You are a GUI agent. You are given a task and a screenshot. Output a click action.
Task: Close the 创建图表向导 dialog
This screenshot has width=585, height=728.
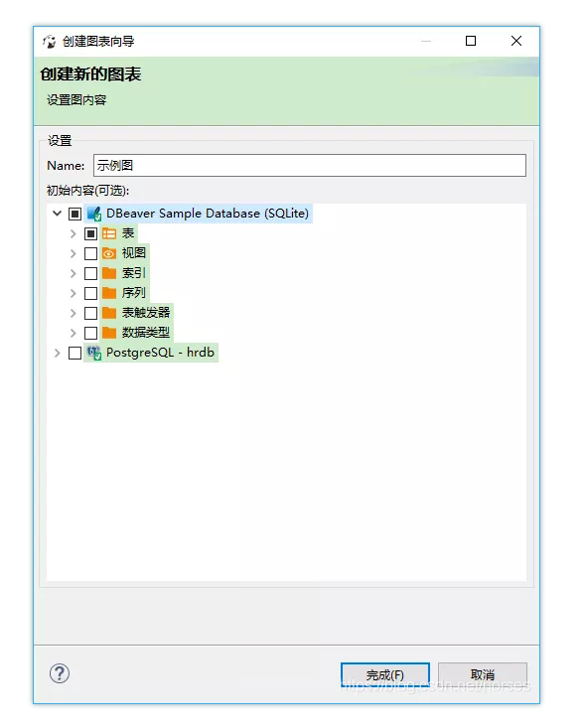[516, 41]
